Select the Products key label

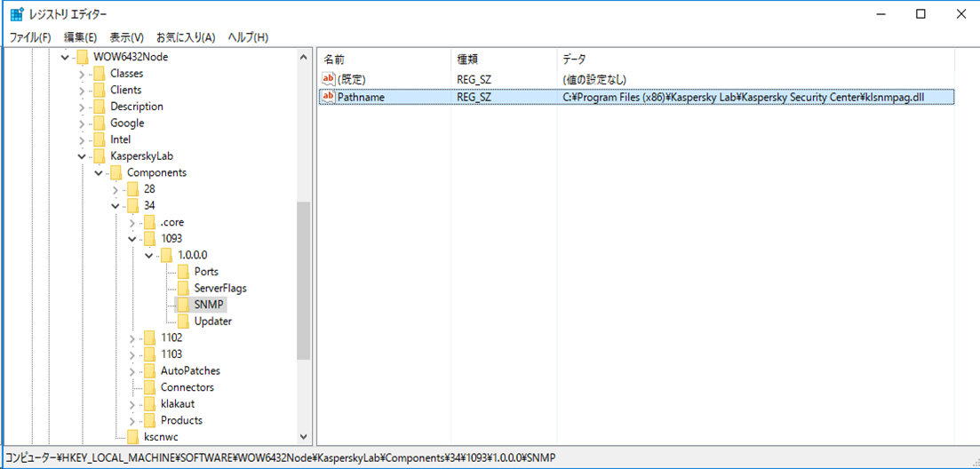tap(181, 420)
